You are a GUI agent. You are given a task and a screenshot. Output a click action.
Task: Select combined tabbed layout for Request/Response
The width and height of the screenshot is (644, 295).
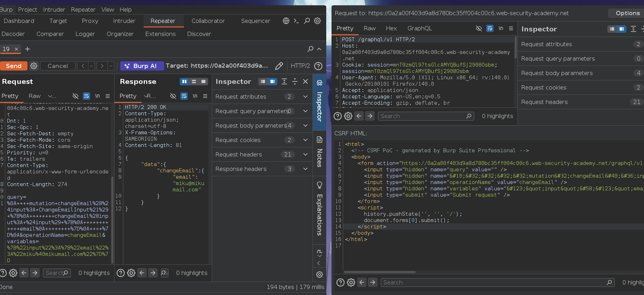point(203,81)
